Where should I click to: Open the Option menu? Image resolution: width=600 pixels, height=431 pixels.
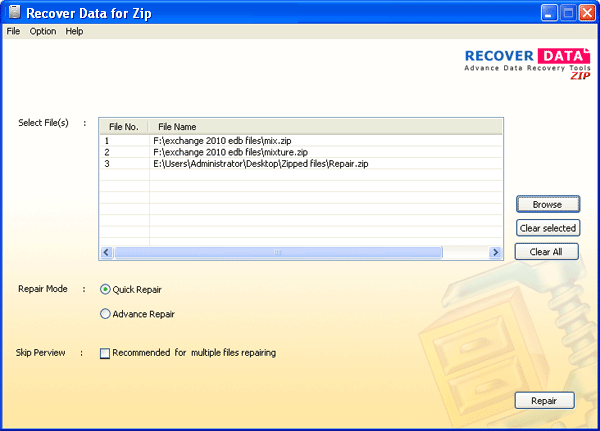coord(43,31)
